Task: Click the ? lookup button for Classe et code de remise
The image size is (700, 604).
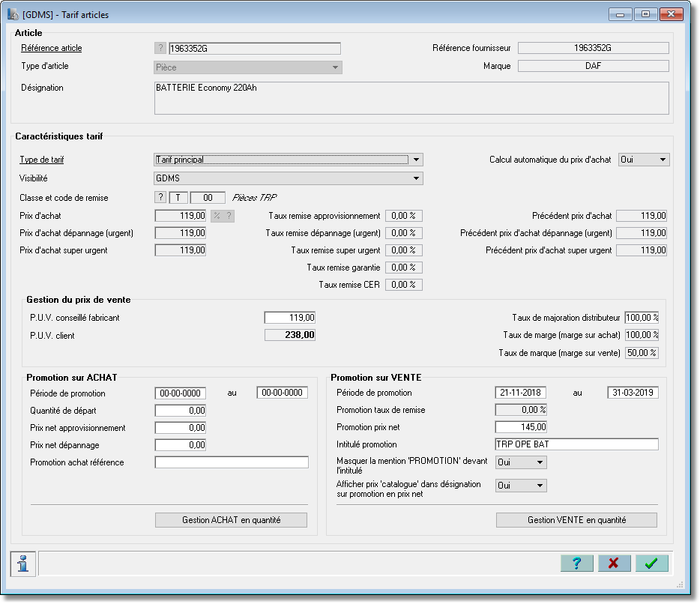Action: click(x=160, y=197)
